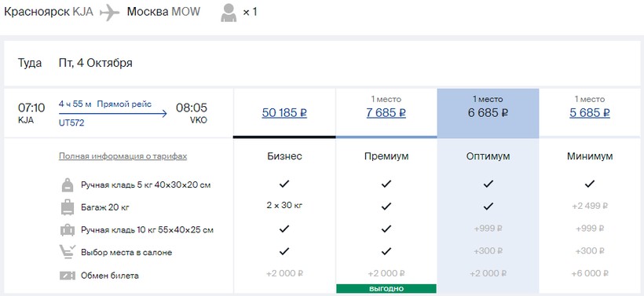Image resolution: width=644 pixels, height=296 pixels.
Task: Click the passenger silhouette icon
Action: coord(229,13)
